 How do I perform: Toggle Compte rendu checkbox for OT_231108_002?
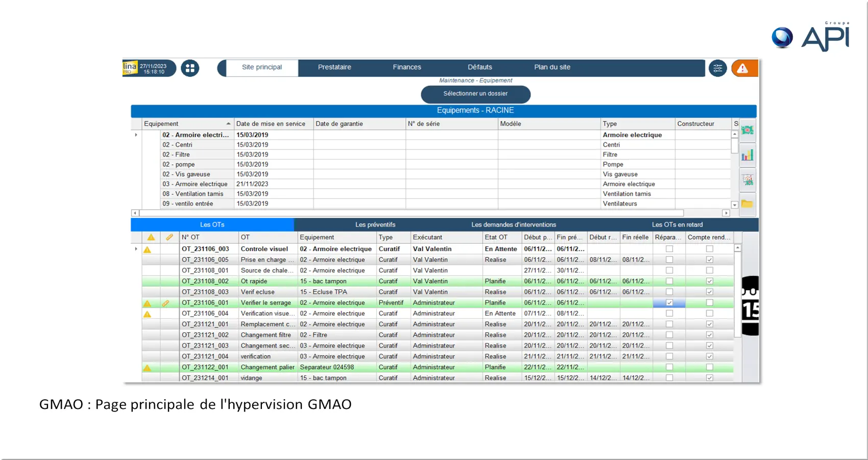(x=709, y=281)
